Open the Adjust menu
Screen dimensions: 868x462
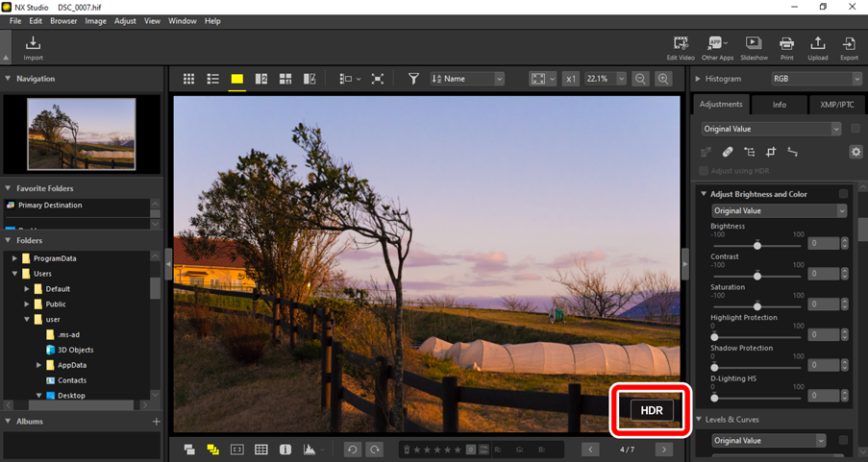pyautogui.click(x=125, y=20)
